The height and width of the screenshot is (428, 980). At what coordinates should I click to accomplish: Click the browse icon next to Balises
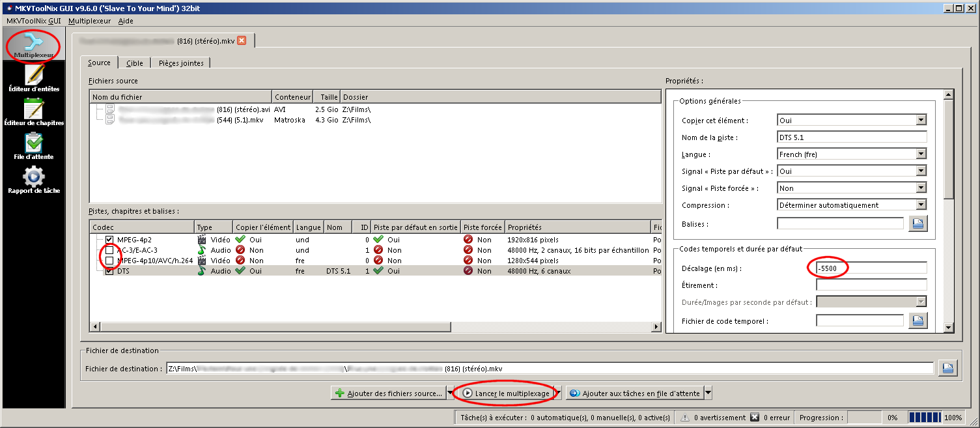tap(918, 223)
